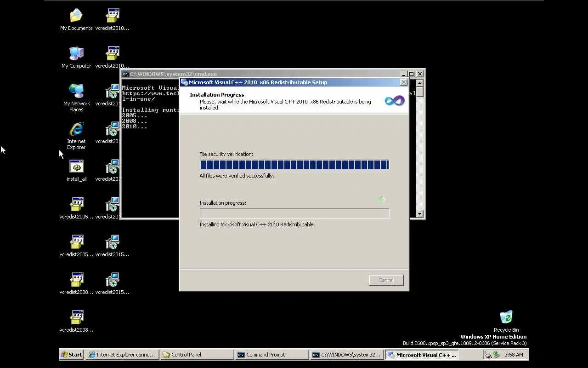The height and width of the screenshot is (368, 588).
Task: Select vcredist2015 icon beside a vcredist2005 icon
Action: pyautogui.click(x=112, y=246)
